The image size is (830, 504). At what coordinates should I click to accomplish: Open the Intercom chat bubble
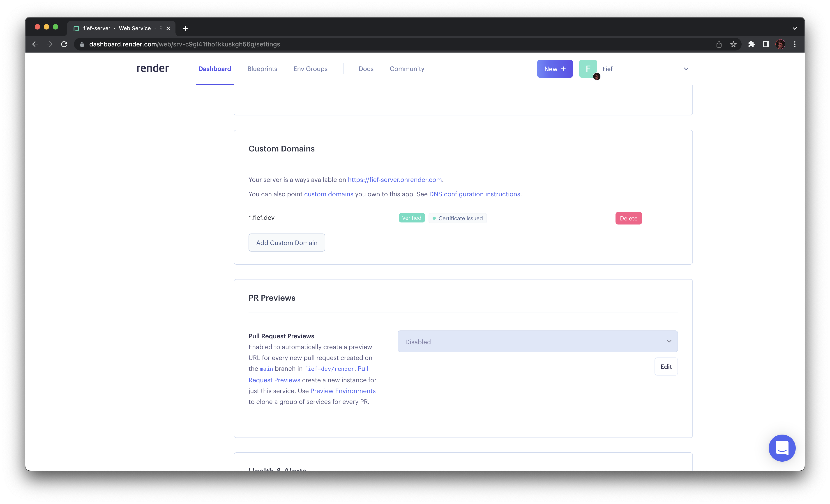coord(782,448)
